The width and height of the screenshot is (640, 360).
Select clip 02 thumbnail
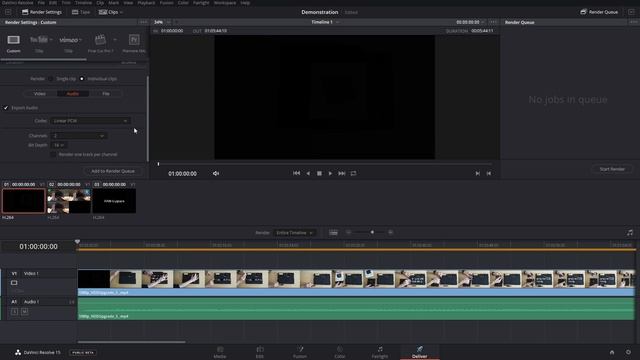(69, 201)
